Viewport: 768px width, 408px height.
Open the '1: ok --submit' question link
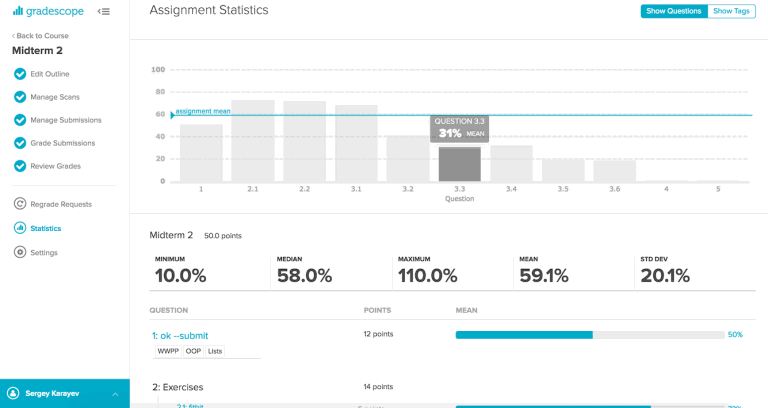coord(180,335)
